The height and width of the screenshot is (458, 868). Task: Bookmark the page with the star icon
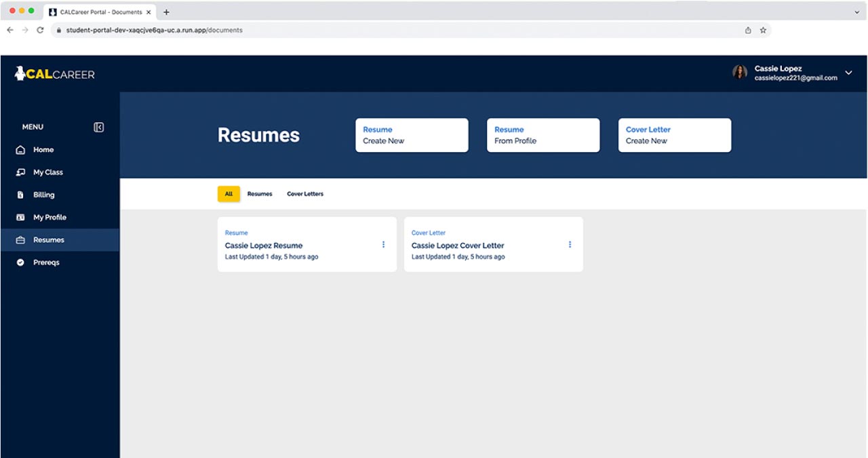pyautogui.click(x=764, y=30)
